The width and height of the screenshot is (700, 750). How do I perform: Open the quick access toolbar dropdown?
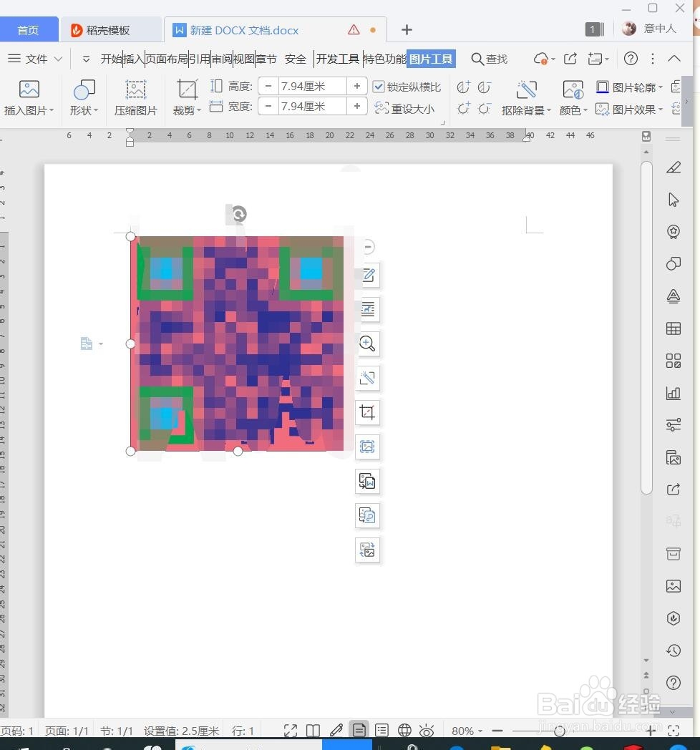(86, 59)
